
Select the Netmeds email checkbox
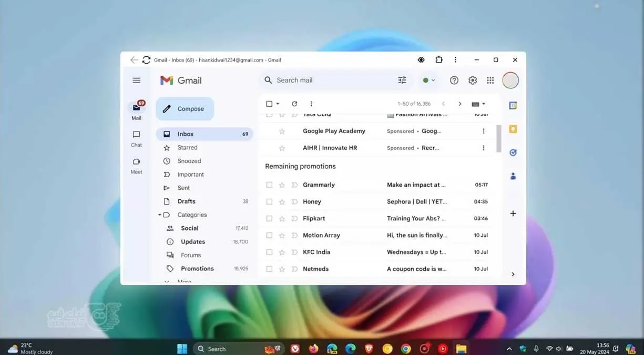pos(269,269)
